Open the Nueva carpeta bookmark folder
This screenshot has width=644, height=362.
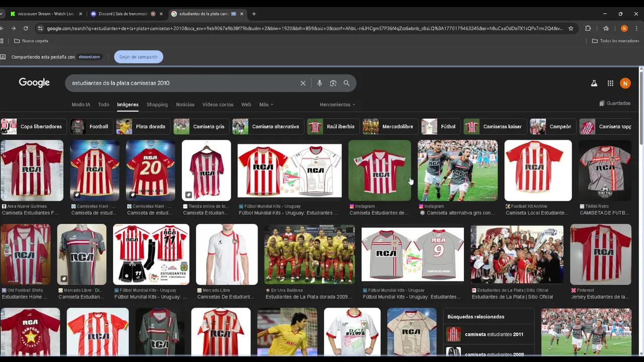[31, 41]
